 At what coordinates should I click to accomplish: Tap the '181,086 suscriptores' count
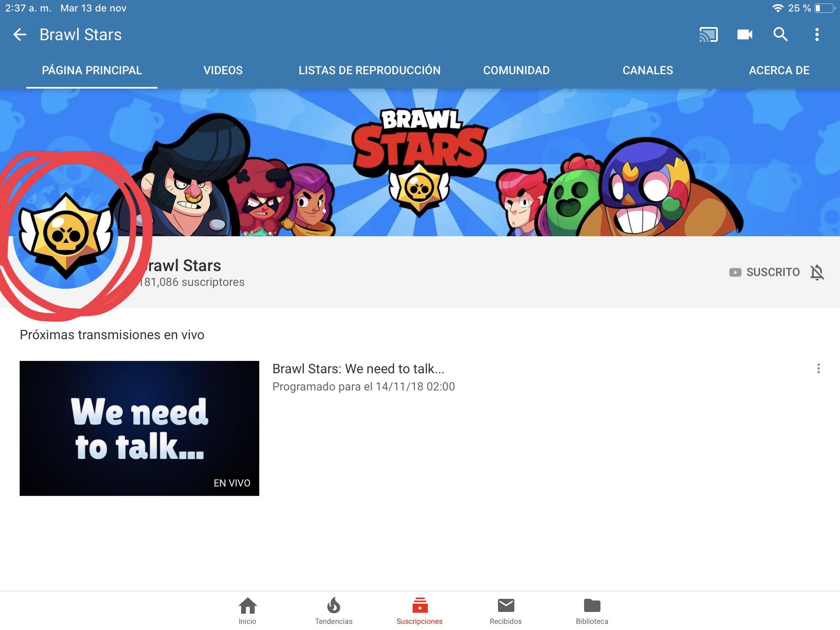coord(192,282)
